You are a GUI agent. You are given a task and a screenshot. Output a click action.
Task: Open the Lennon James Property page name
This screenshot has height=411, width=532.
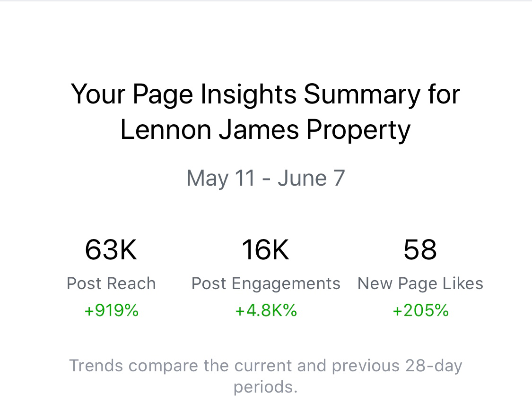coord(265,129)
